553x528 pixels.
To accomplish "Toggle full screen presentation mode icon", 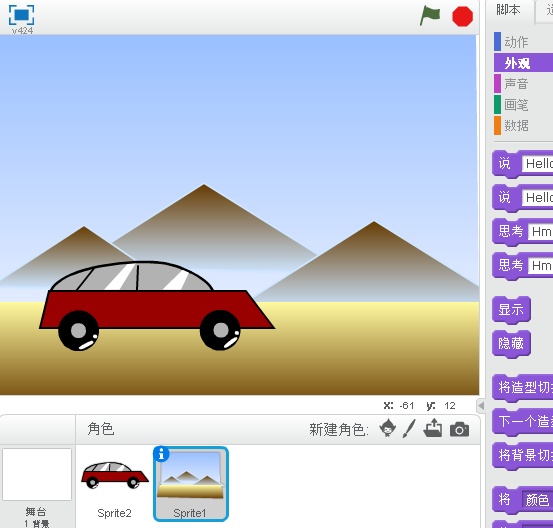I will [22, 15].
